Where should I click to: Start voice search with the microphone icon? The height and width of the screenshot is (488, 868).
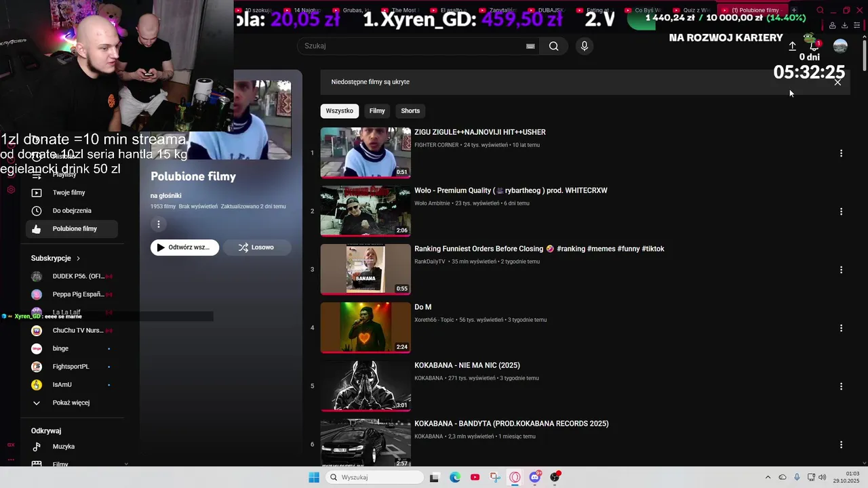[584, 46]
